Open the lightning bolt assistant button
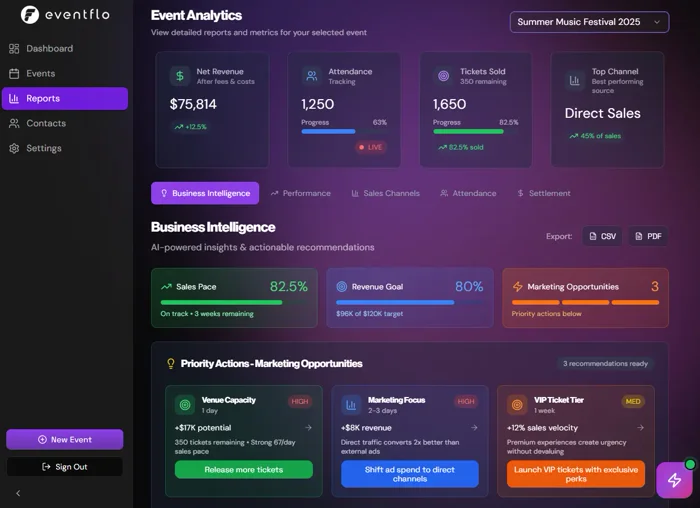The height and width of the screenshot is (508, 700). (x=674, y=480)
